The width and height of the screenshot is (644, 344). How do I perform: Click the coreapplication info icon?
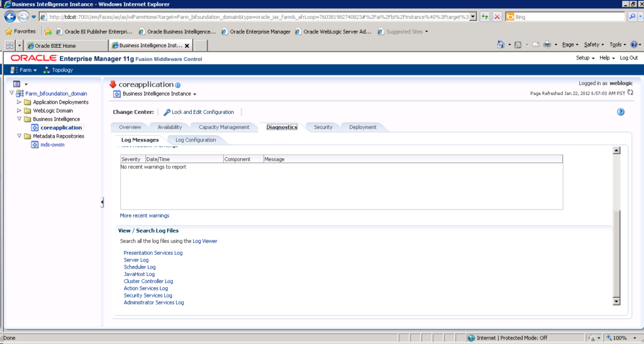coord(177,86)
